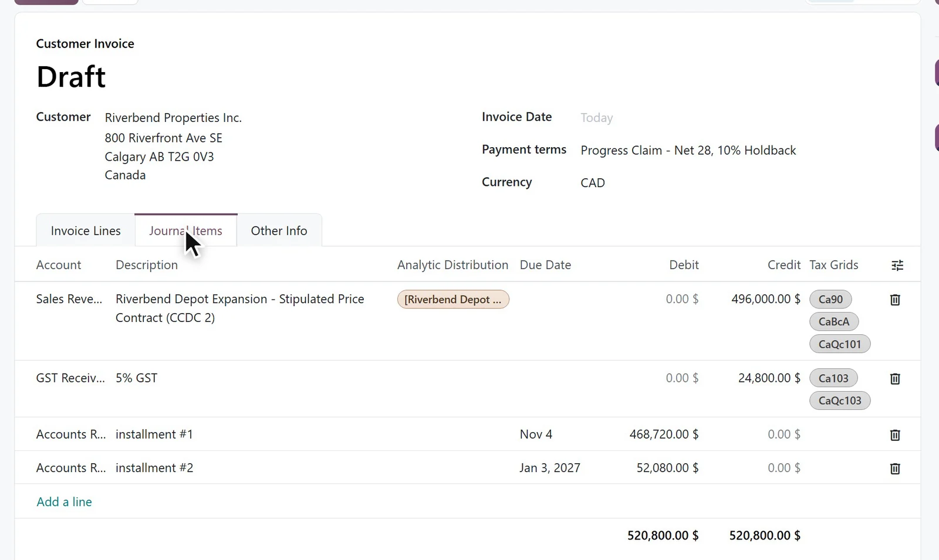Image resolution: width=939 pixels, height=560 pixels.
Task: Click the Analytic Distribution column header
Action: coord(452,265)
